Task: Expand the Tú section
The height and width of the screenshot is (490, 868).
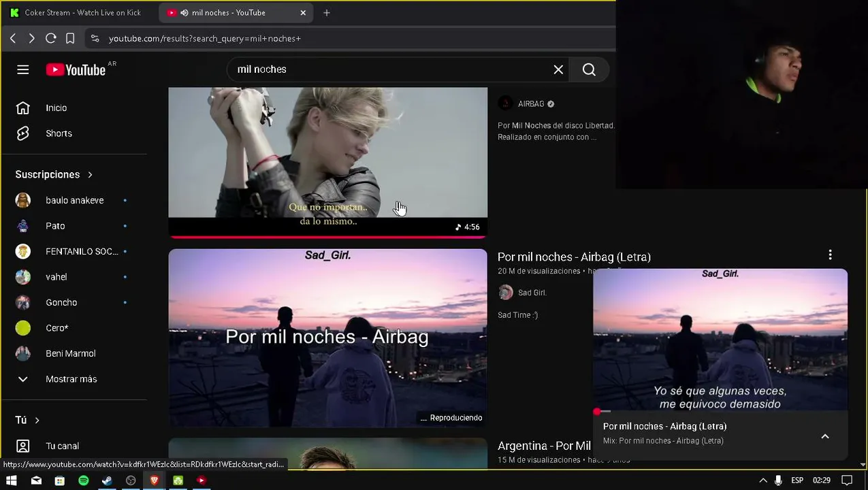Action: coord(27,420)
